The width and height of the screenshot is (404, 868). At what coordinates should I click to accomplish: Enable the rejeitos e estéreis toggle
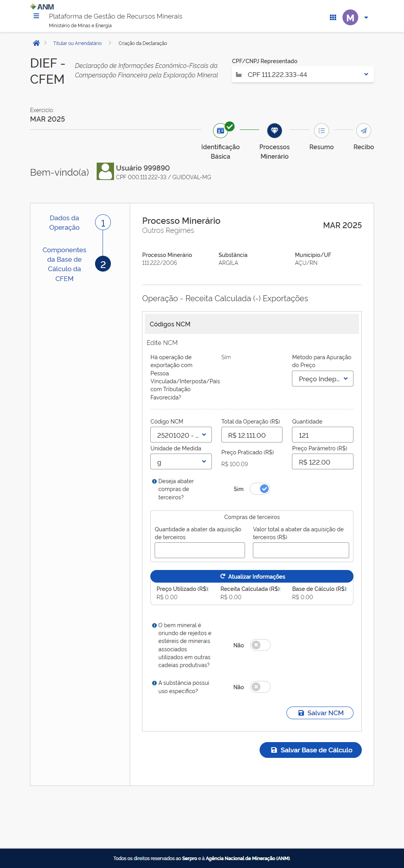(260, 645)
